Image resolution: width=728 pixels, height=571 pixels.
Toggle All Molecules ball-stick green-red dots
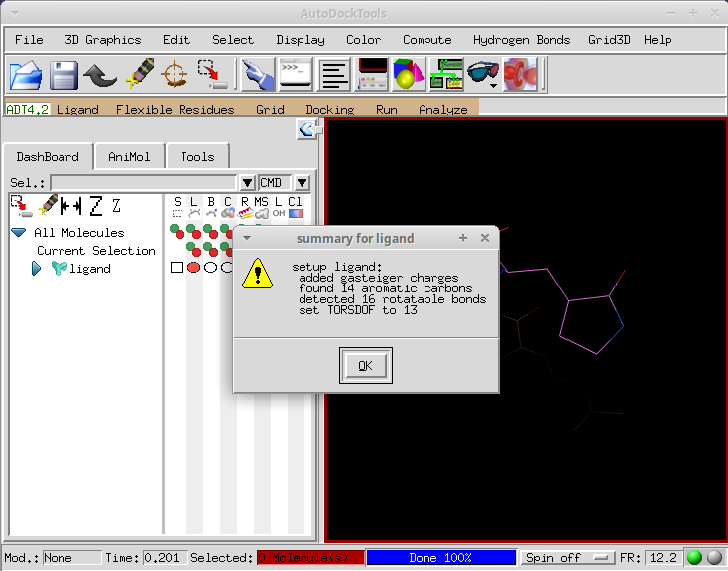[x=211, y=231]
